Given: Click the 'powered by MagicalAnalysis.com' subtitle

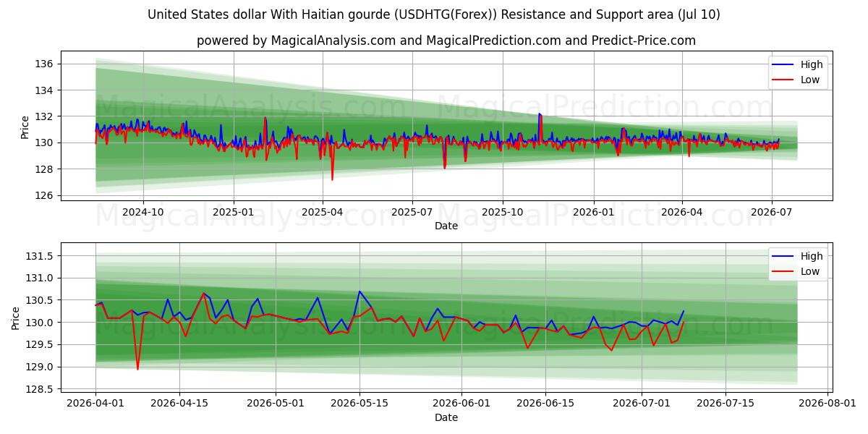Looking at the screenshot, I should [x=446, y=41].
